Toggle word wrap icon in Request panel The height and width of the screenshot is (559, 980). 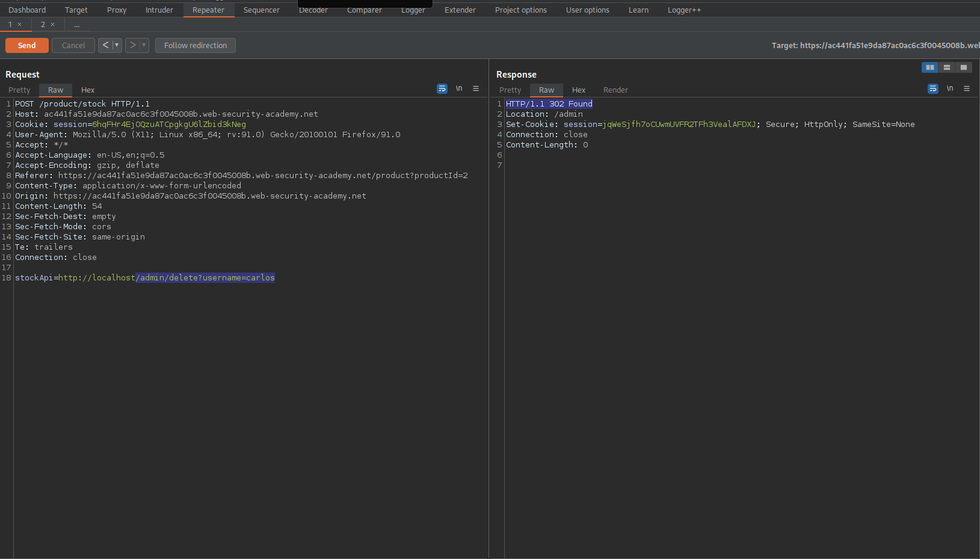pyautogui.click(x=442, y=88)
